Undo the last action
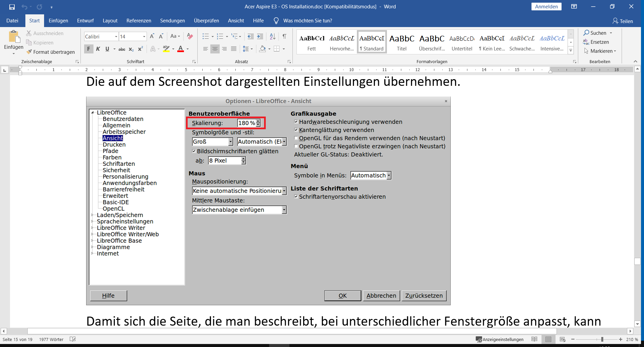 click(x=24, y=7)
